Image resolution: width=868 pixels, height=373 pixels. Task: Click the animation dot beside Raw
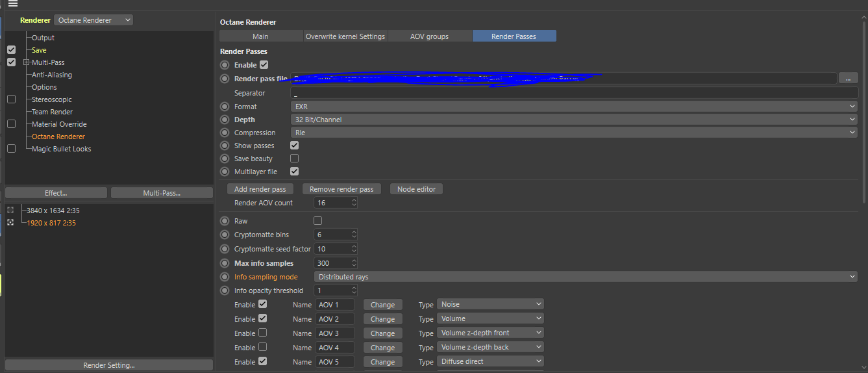[x=225, y=221]
